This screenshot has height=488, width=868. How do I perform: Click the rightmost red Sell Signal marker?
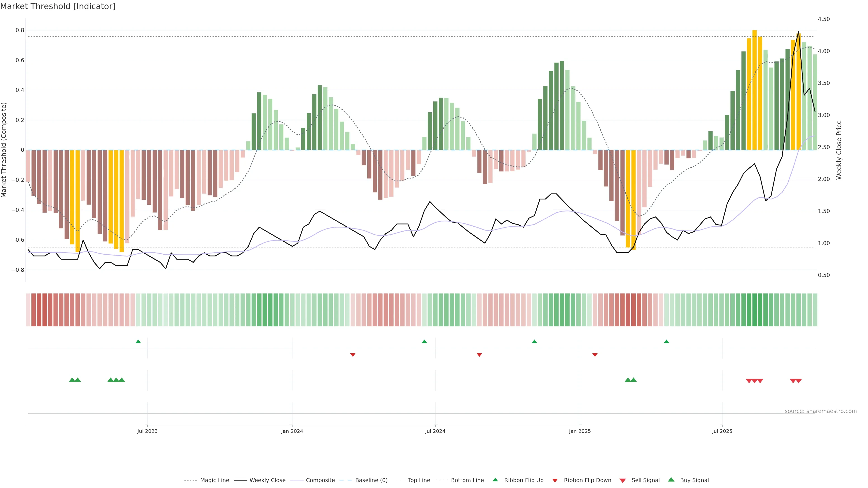click(799, 381)
